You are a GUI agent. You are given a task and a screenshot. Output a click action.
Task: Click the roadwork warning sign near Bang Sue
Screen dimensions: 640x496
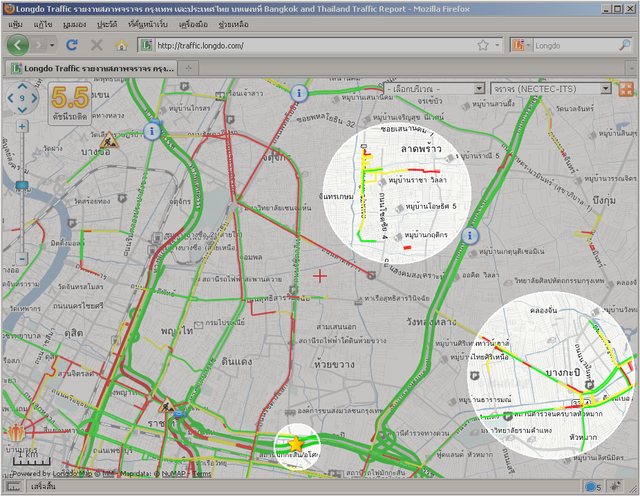coord(109,141)
